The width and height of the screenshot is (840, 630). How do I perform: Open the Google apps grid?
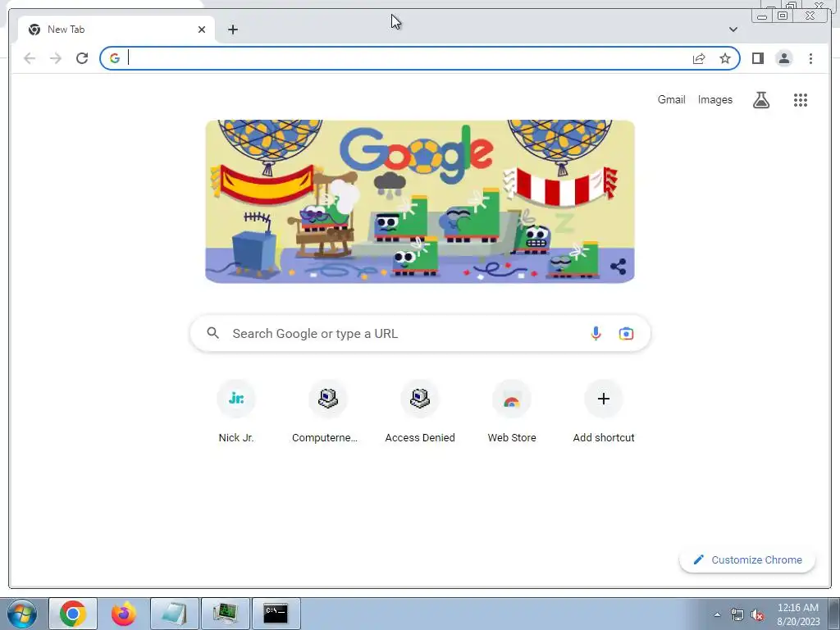pyautogui.click(x=801, y=99)
